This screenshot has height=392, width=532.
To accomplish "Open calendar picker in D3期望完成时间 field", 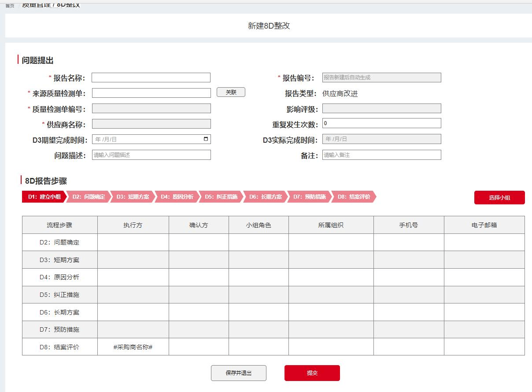I will click(206, 139).
